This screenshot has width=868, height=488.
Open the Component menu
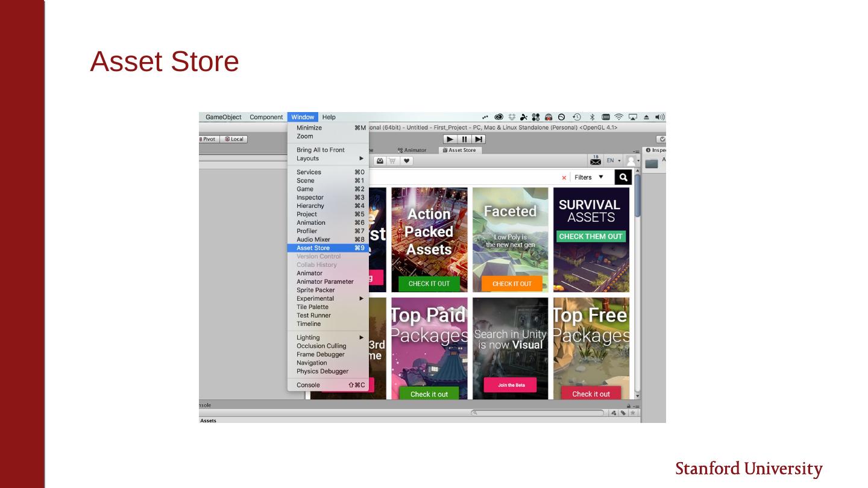tap(266, 117)
